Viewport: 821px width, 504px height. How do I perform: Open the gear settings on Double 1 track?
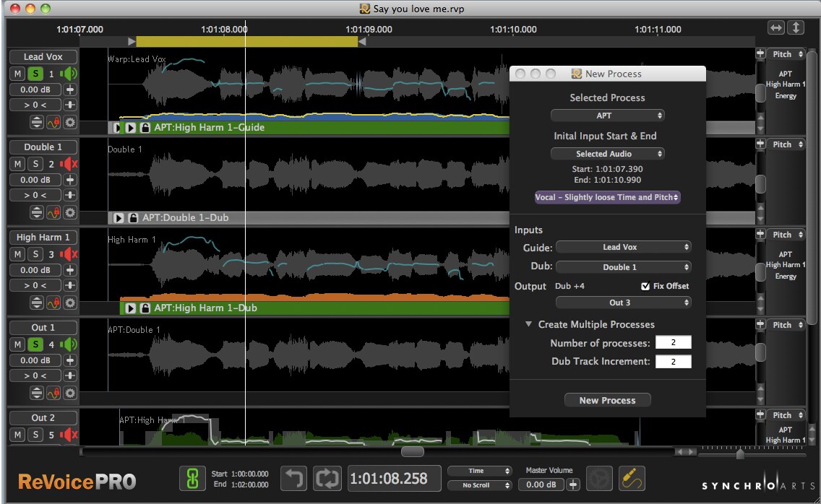(x=70, y=212)
